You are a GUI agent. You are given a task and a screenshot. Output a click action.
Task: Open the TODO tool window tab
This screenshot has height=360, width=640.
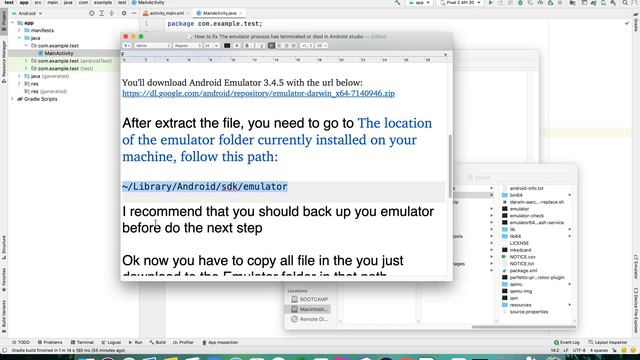tap(21, 342)
